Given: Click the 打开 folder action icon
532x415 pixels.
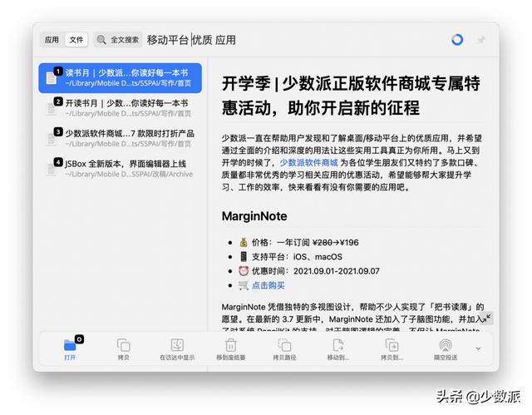Looking at the screenshot, I should pos(70,345).
